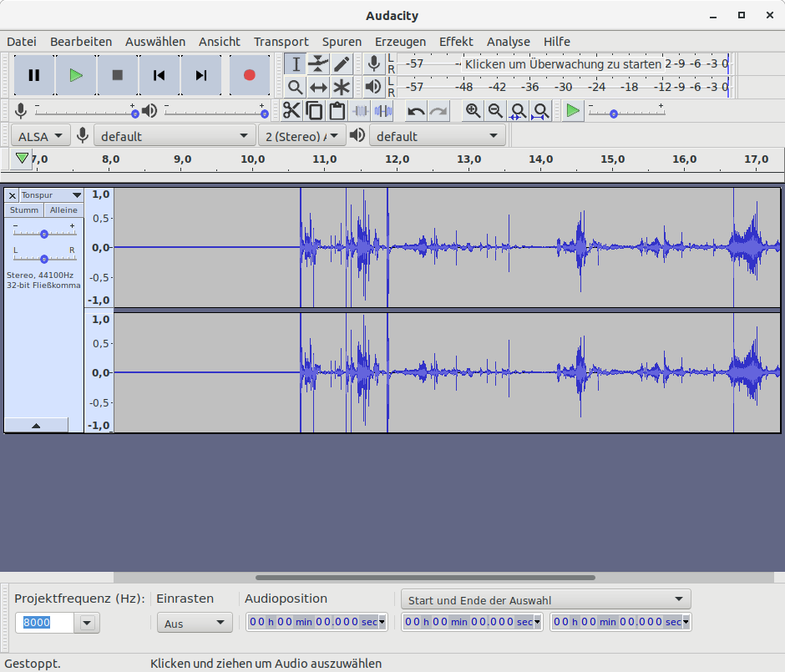Zoom in on the waveform

point(473,110)
